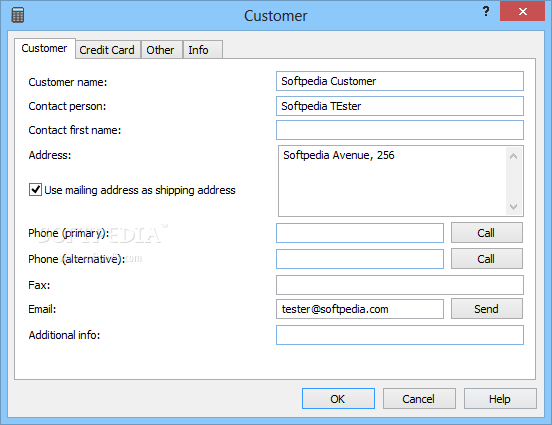Close the Customer dialog window

tap(522, 11)
